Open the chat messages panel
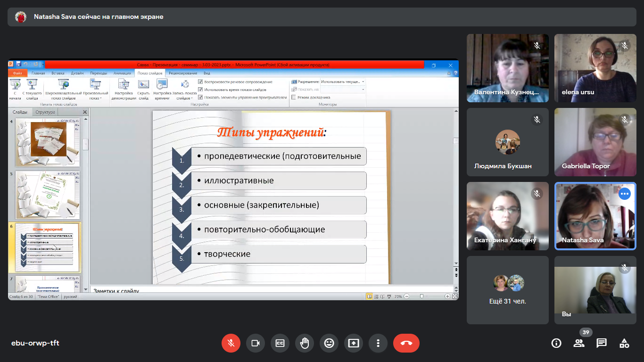The height and width of the screenshot is (362, 644). [602, 343]
